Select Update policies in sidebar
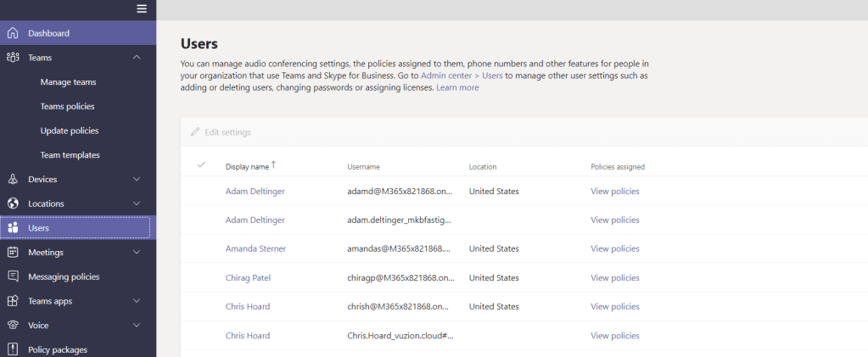The width and height of the screenshot is (868, 357). point(69,131)
